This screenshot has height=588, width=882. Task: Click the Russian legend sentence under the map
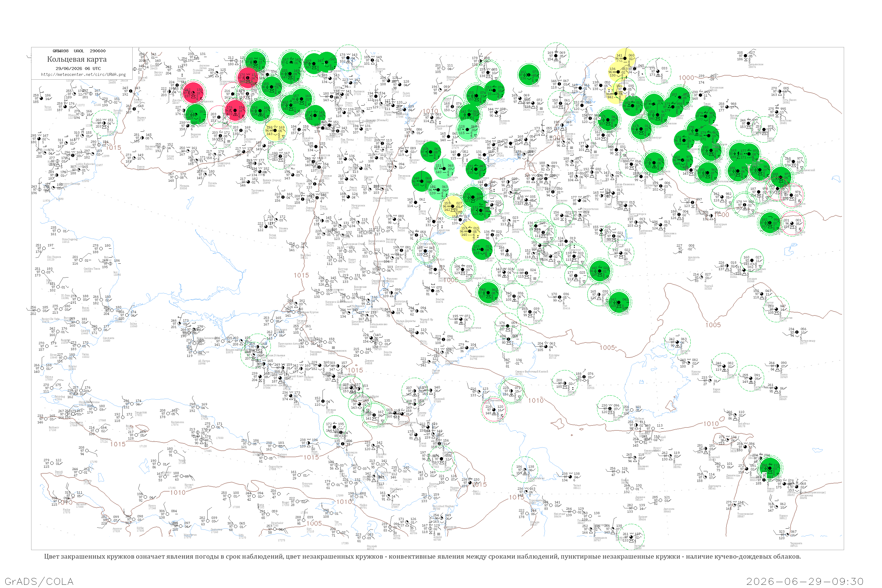(x=422, y=557)
